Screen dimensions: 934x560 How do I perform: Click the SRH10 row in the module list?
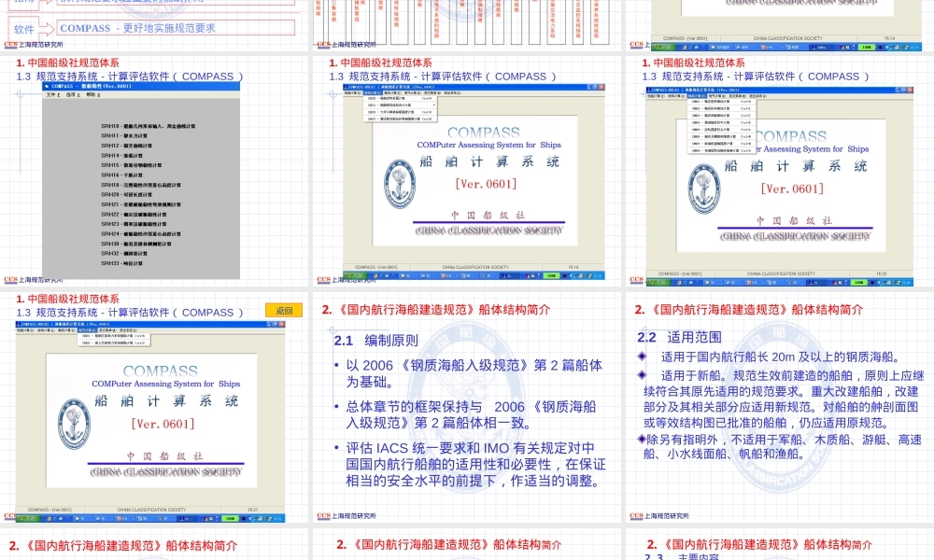point(149,126)
